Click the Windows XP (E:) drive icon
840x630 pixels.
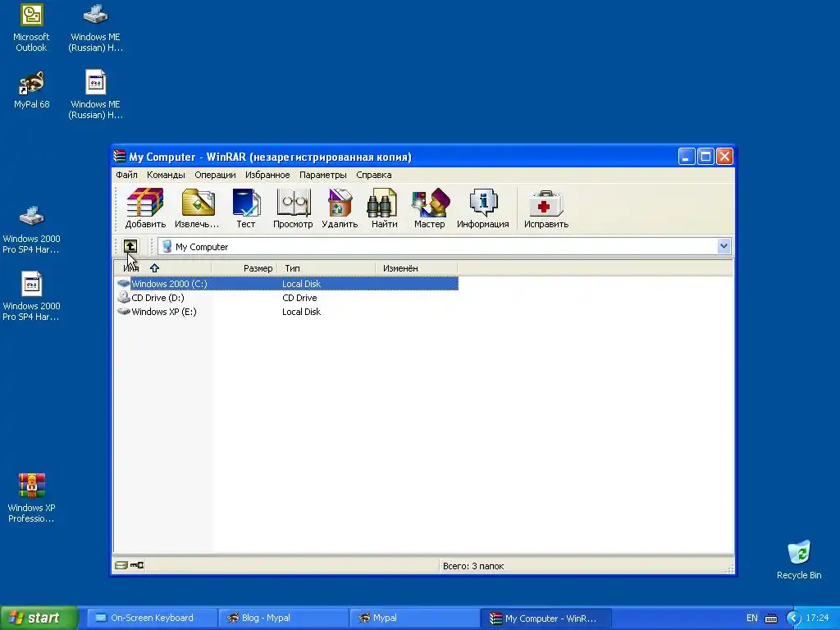(124, 311)
